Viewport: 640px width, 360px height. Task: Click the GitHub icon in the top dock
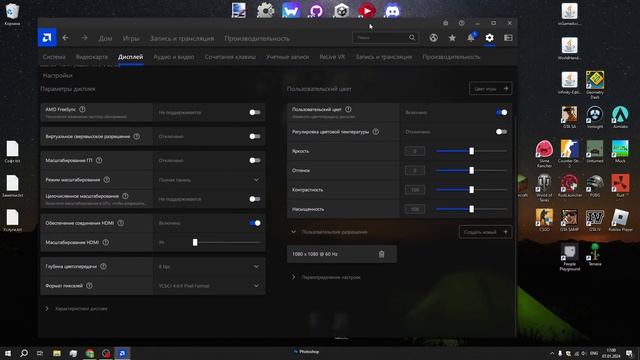click(316, 11)
